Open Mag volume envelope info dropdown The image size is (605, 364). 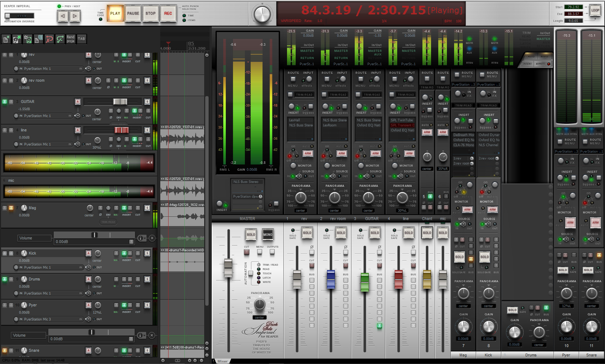142,238
